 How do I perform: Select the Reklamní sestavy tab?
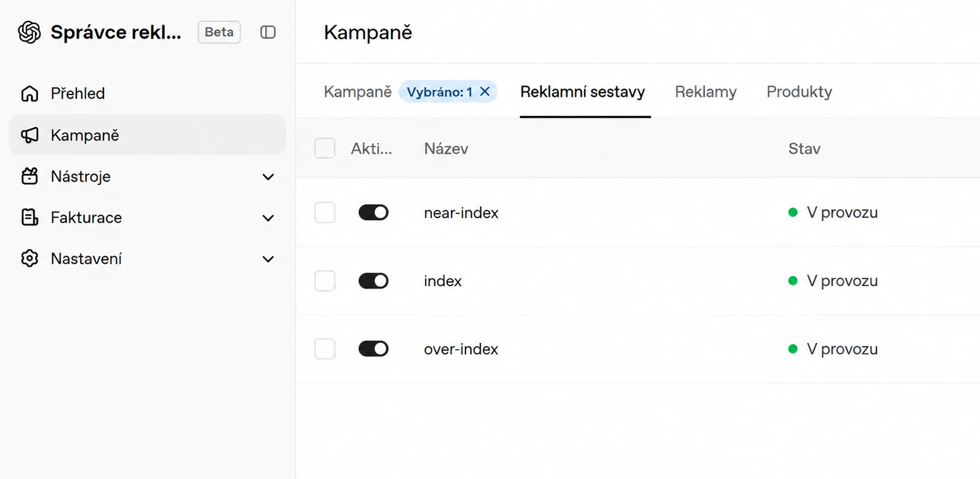click(583, 91)
